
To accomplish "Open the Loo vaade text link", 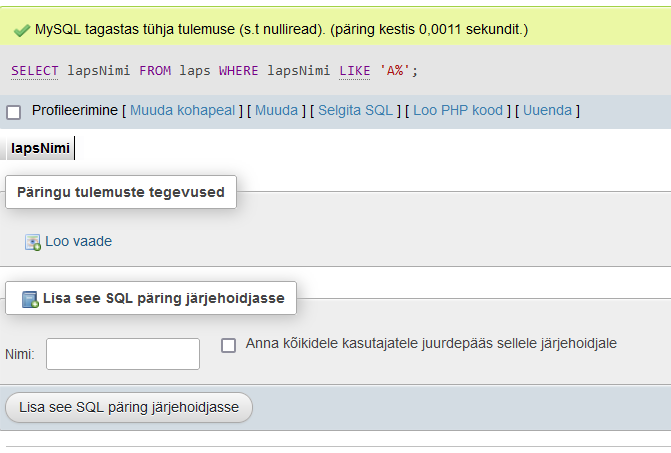I will point(79,241).
